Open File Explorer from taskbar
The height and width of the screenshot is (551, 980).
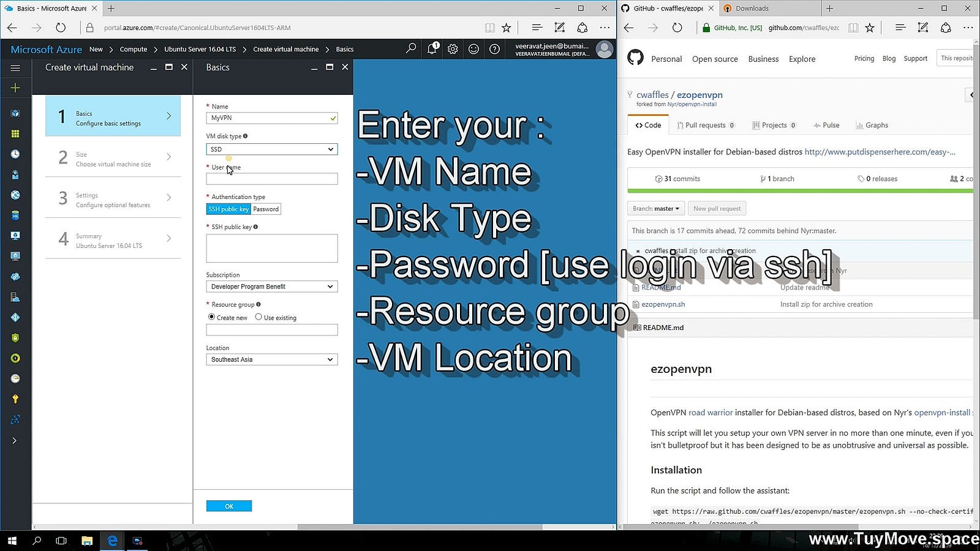(x=87, y=541)
